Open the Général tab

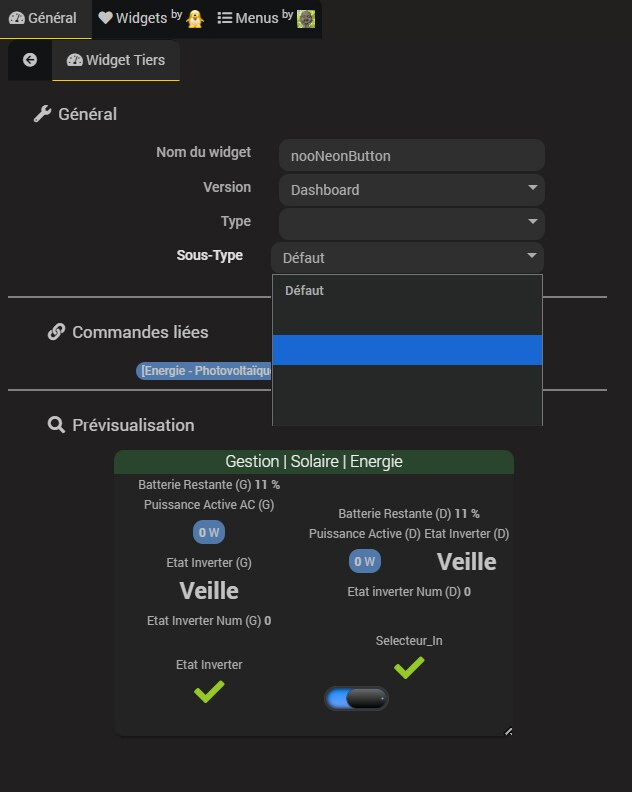click(43, 18)
